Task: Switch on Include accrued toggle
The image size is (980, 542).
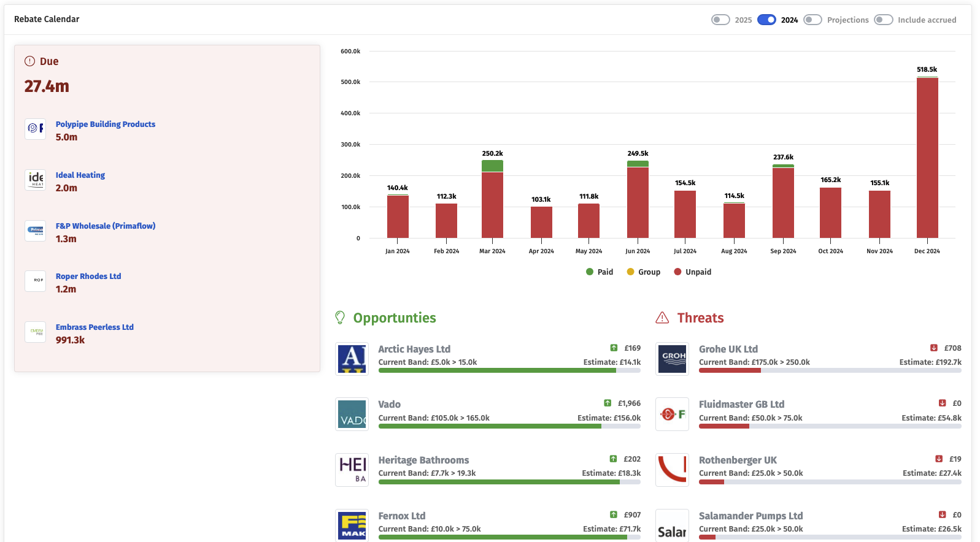Action: coord(883,20)
